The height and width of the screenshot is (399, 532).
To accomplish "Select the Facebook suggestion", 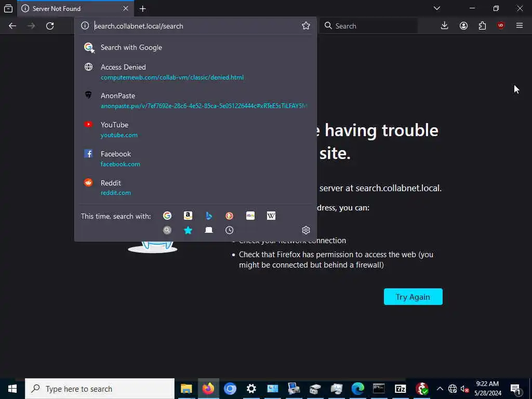I will coord(195,158).
